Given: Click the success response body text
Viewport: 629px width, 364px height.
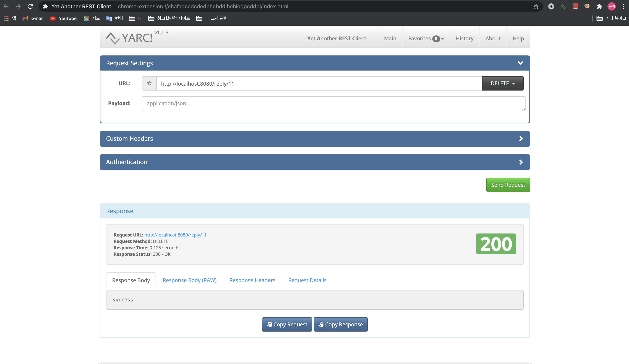Looking at the screenshot, I should (x=123, y=300).
